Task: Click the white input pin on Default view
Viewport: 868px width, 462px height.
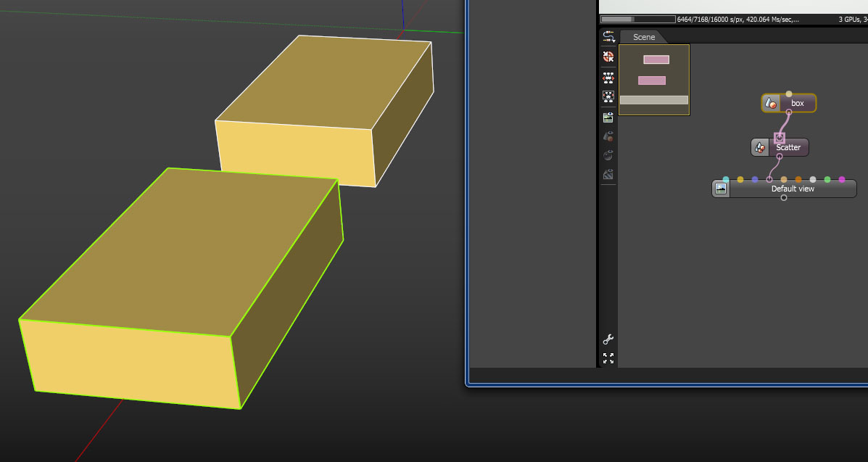Action: (x=813, y=179)
